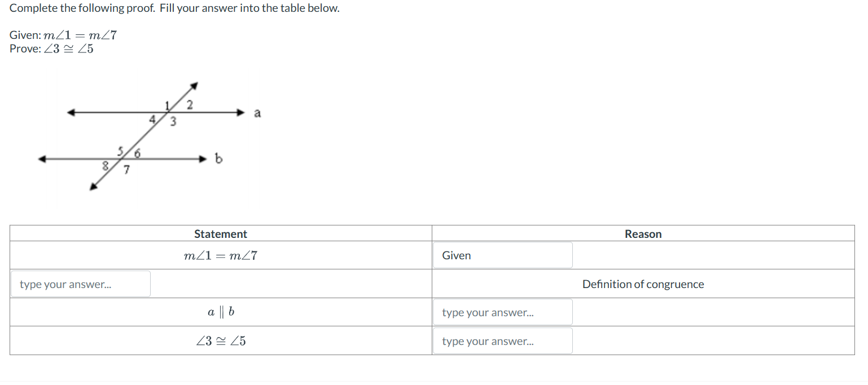This screenshot has width=868, height=385.
Task: Click the 'Definition of congruence' reason cell
Action: 643,284
